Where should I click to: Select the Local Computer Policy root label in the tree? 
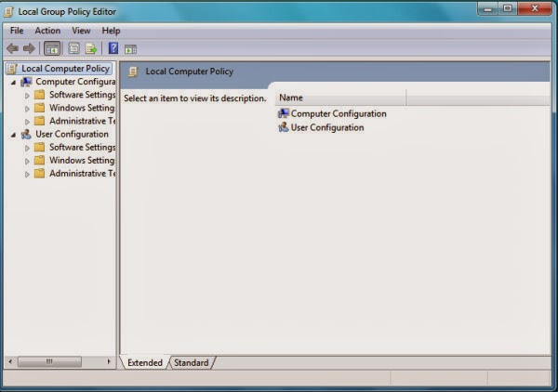pyautogui.click(x=65, y=68)
